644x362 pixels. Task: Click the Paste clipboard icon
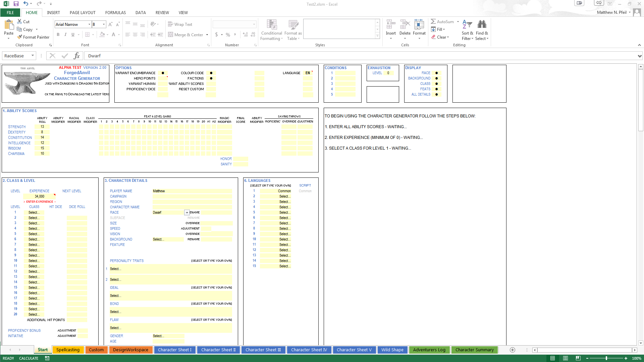pyautogui.click(x=9, y=25)
